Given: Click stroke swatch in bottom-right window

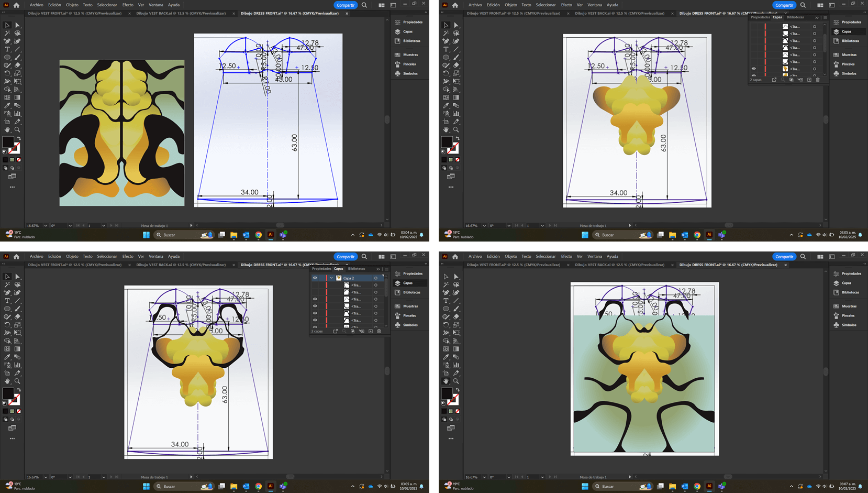Looking at the screenshot, I should tap(453, 399).
